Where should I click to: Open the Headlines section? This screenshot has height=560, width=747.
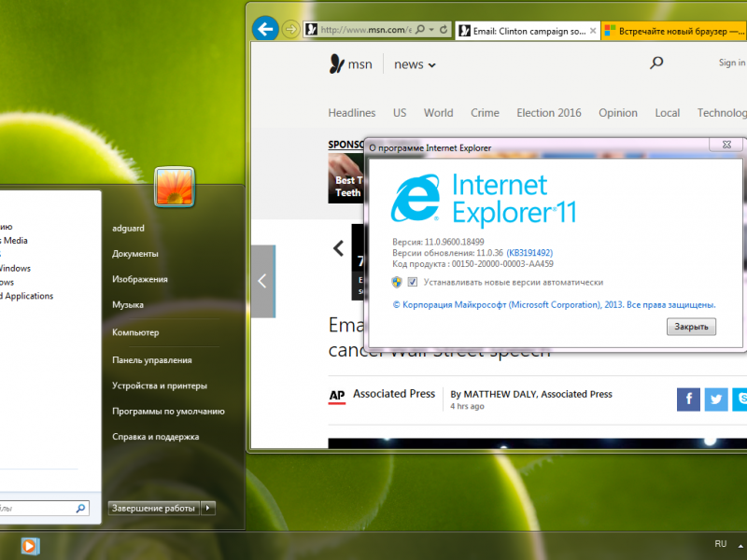click(352, 113)
